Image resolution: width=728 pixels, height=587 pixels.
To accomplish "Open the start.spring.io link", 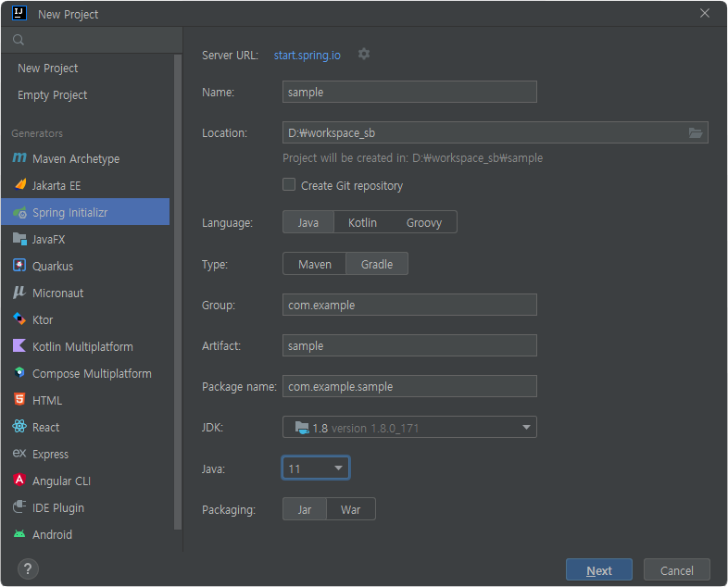I will [307, 56].
